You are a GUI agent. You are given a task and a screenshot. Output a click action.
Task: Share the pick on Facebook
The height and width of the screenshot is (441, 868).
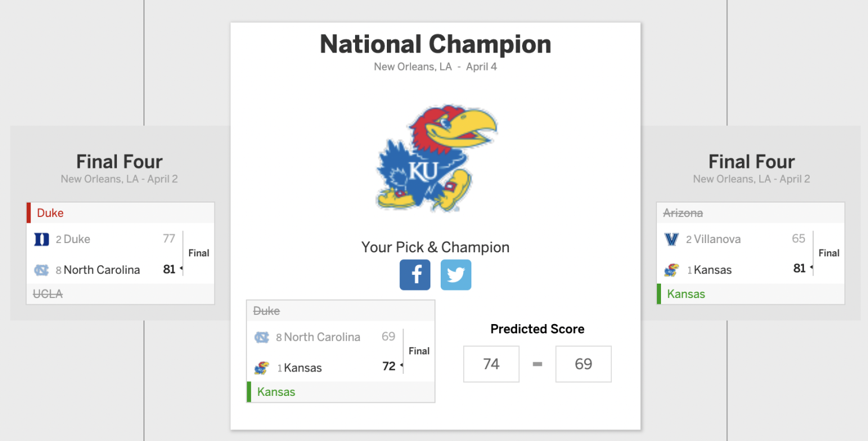(x=415, y=275)
